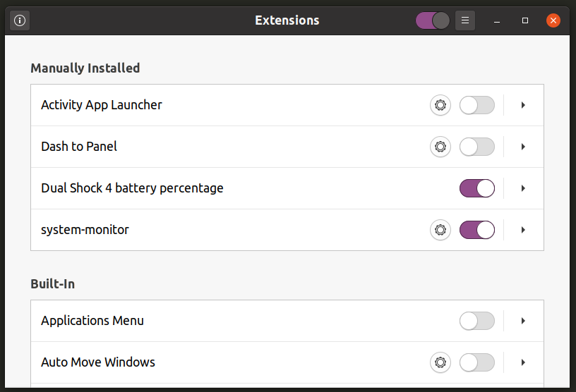Expand Applications Menu details arrow

(523, 321)
